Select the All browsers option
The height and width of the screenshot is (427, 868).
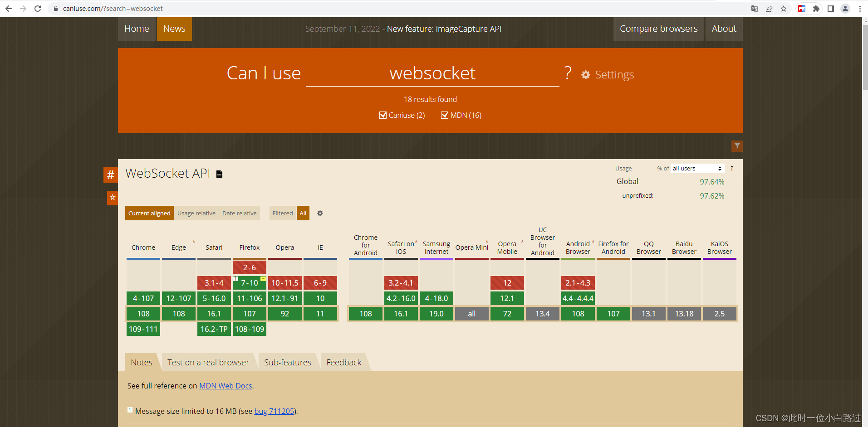[303, 213]
